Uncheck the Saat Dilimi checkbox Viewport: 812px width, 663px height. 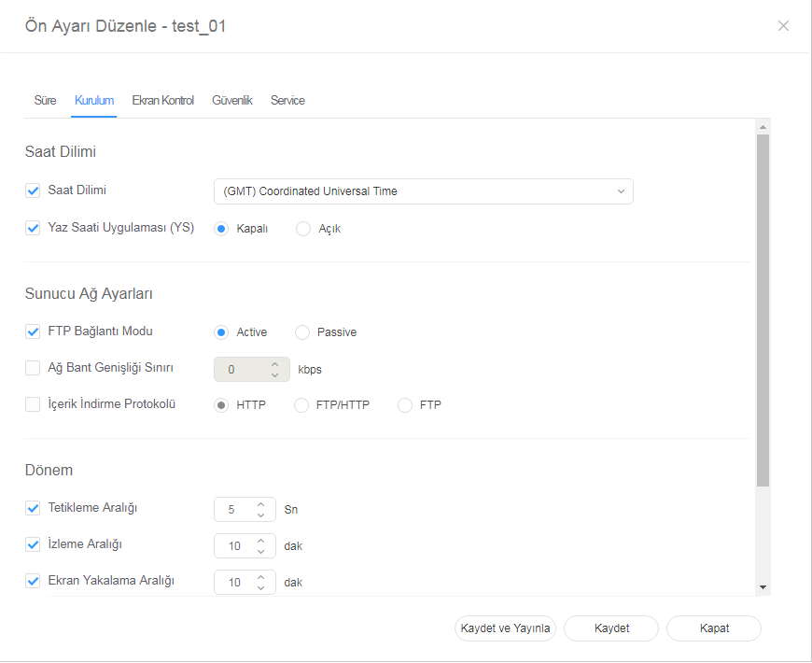[33, 190]
